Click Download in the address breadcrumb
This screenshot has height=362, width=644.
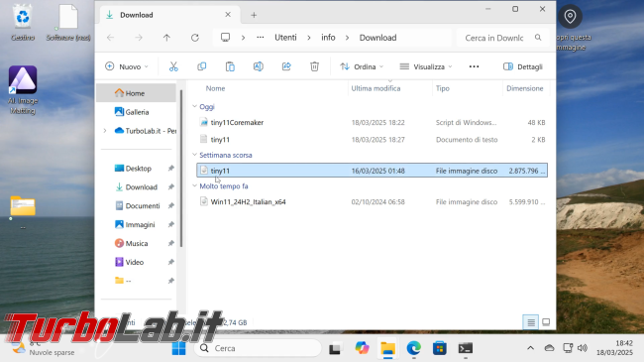[x=377, y=38]
